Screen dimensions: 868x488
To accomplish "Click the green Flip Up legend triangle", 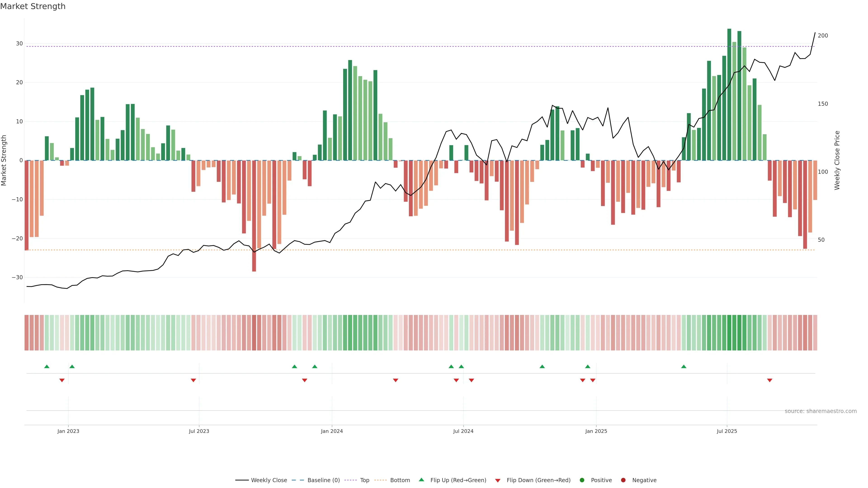I will [x=421, y=480].
